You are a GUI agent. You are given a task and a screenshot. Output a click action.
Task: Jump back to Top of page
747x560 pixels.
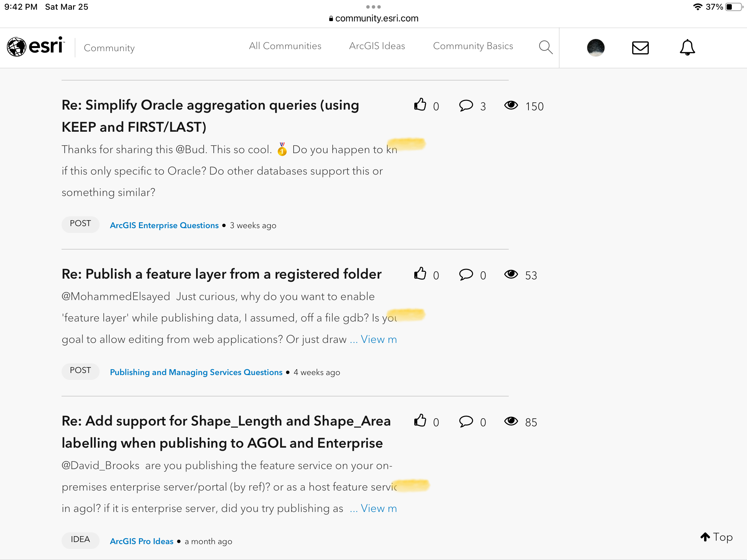coord(717,537)
